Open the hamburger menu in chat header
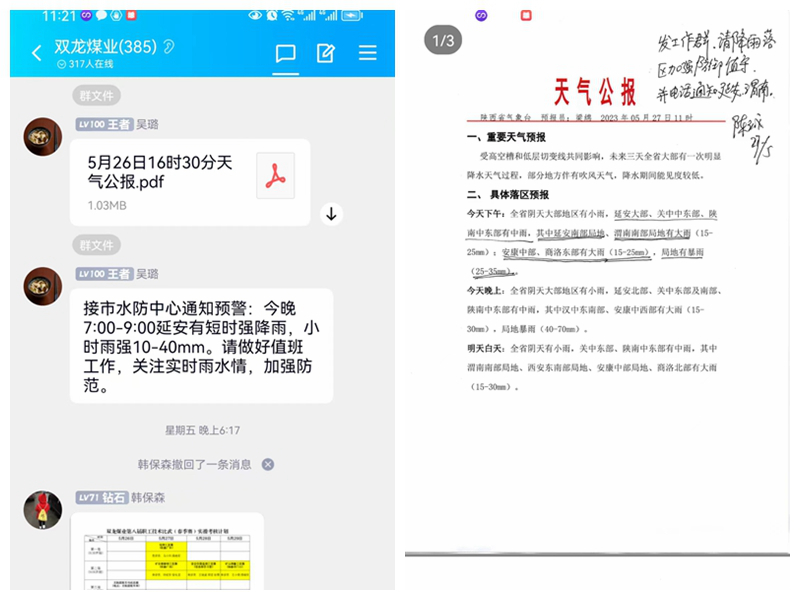The image size is (800, 600). point(368,53)
